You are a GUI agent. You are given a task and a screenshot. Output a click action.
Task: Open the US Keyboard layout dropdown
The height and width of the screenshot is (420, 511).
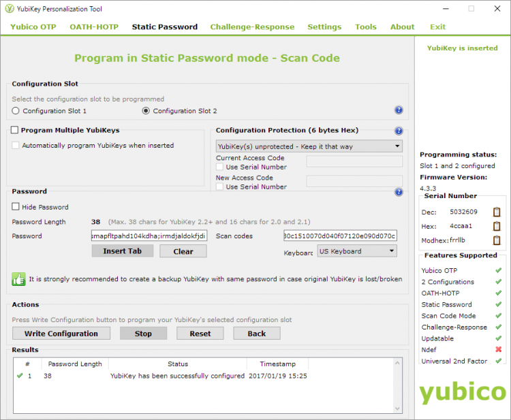point(357,251)
